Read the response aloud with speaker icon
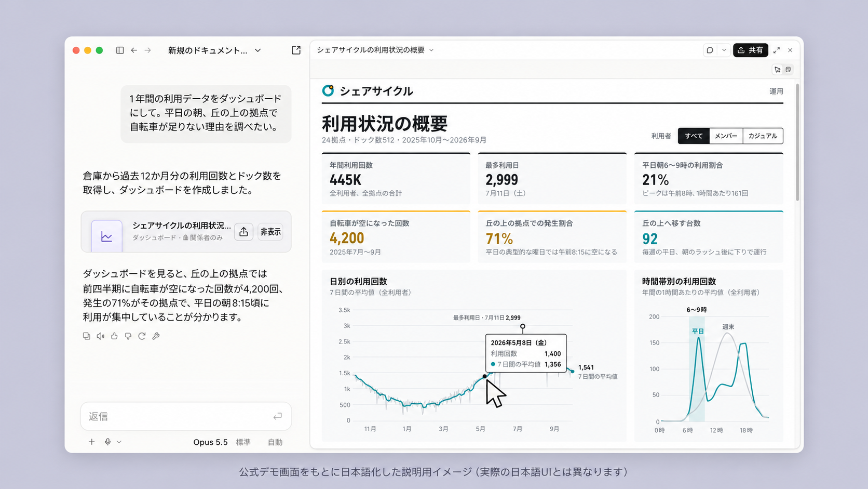The image size is (868, 489). point(101,336)
